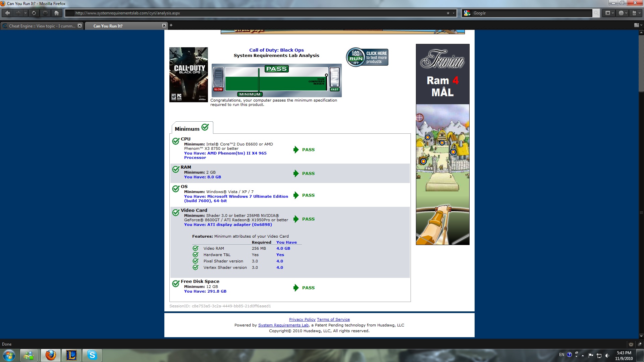Open League of Legends from the taskbar
Viewport: 644px width, 362px height.
pos(71,355)
